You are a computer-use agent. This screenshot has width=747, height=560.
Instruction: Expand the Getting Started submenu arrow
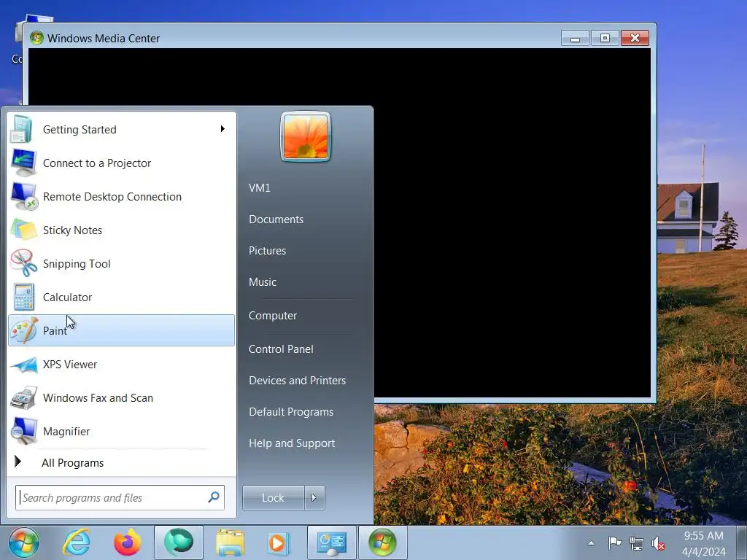tap(222, 128)
